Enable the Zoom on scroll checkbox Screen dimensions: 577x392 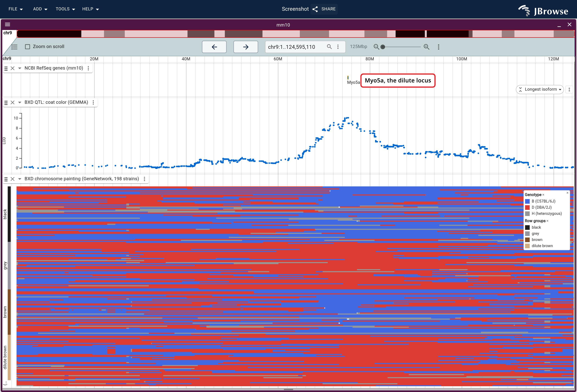tap(28, 47)
